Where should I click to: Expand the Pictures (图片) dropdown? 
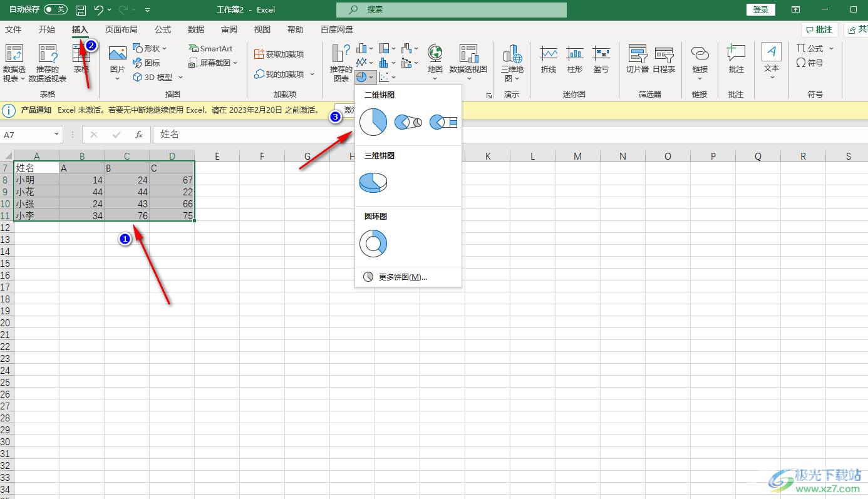coord(118,78)
